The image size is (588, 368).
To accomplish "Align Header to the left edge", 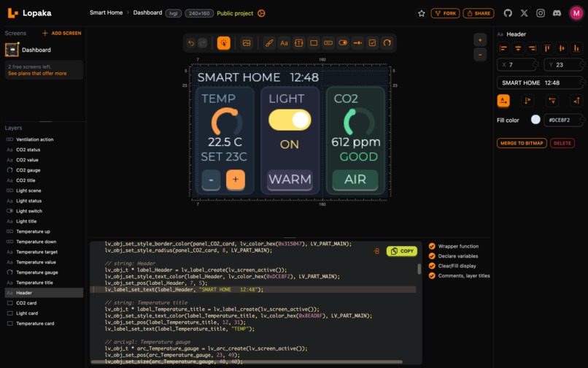I will [x=503, y=48].
